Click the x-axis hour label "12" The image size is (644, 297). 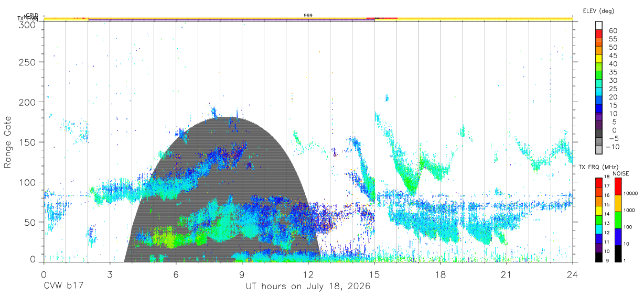click(x=308, y=274)
